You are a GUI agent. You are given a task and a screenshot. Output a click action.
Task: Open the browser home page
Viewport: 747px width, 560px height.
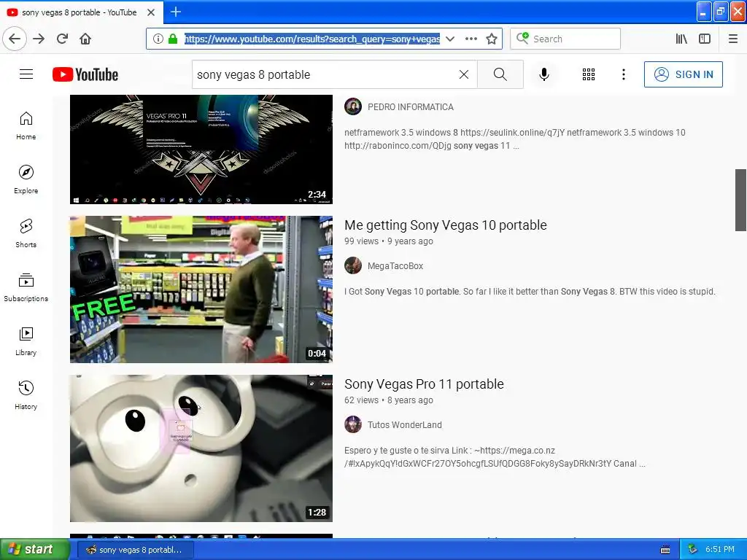coord(85,39)
